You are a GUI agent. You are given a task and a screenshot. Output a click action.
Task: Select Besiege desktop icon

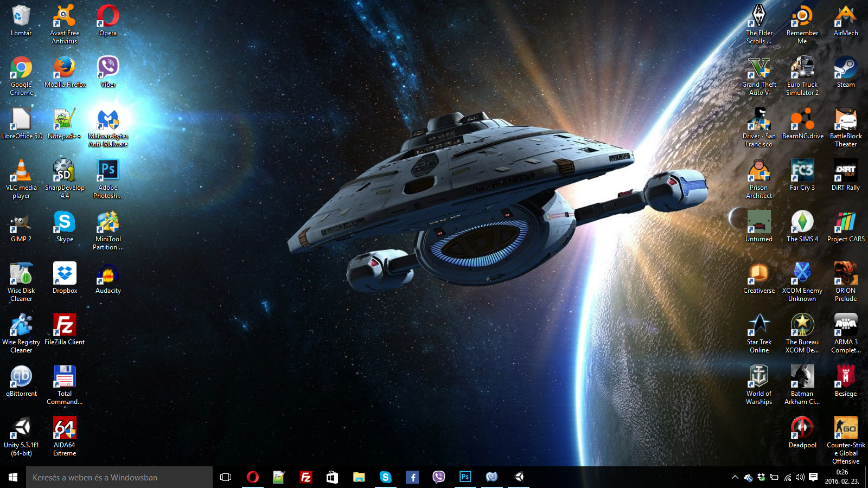[846, 381]
